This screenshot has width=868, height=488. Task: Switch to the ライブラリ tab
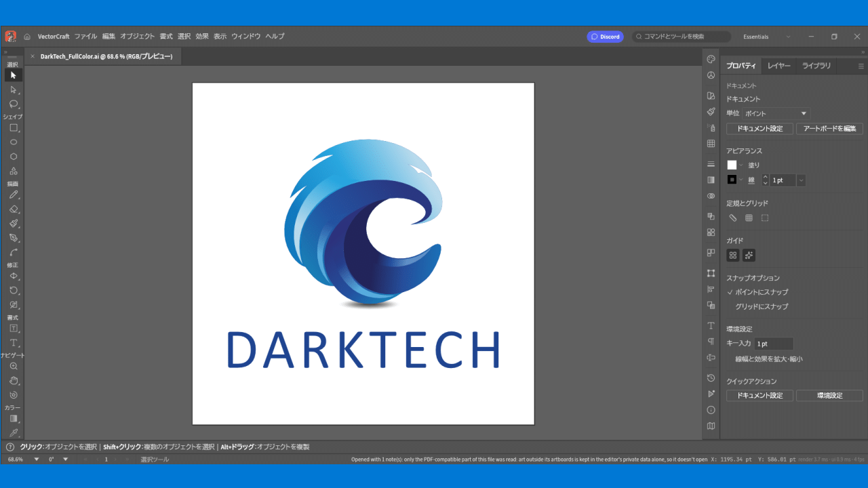pos(816,66)
